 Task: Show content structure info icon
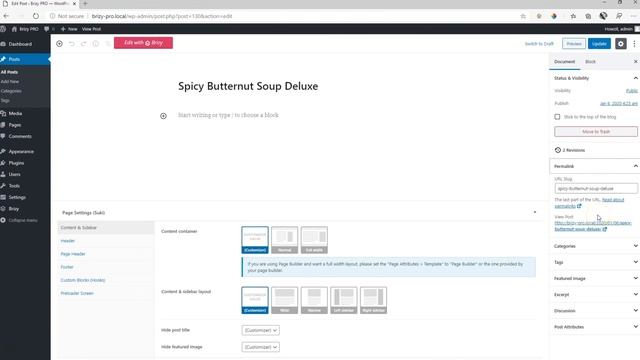click(x=96, y=43)
